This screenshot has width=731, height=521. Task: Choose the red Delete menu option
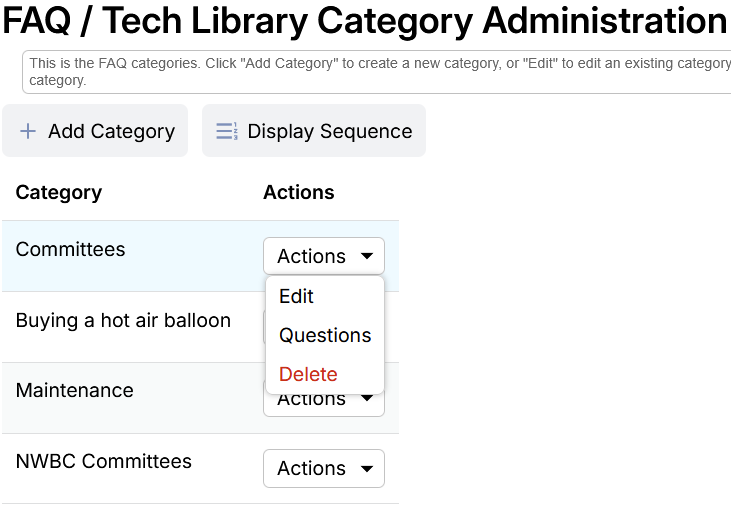tap(308, 374)
